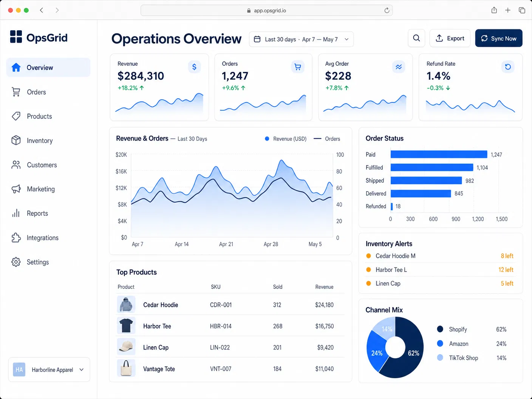This screenshot has height=399, width=532.
Task: Click the Linen Cap product thumbnail
Action: pyautogui.click(x=126, y=347)
